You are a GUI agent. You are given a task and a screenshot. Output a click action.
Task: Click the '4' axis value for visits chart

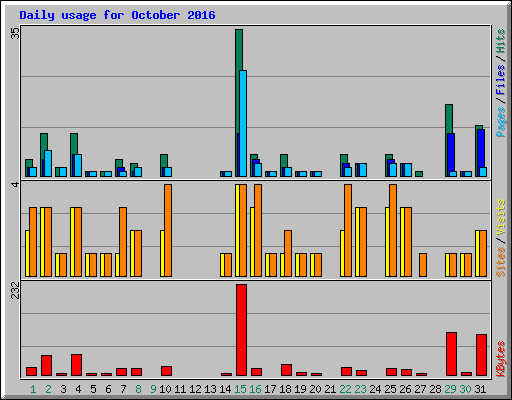(x=15, y=184)
